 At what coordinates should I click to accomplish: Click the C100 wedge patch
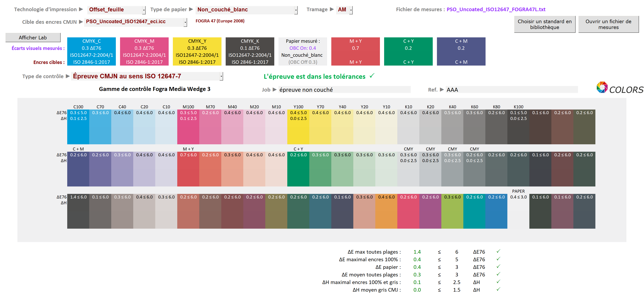pos(78,127)
